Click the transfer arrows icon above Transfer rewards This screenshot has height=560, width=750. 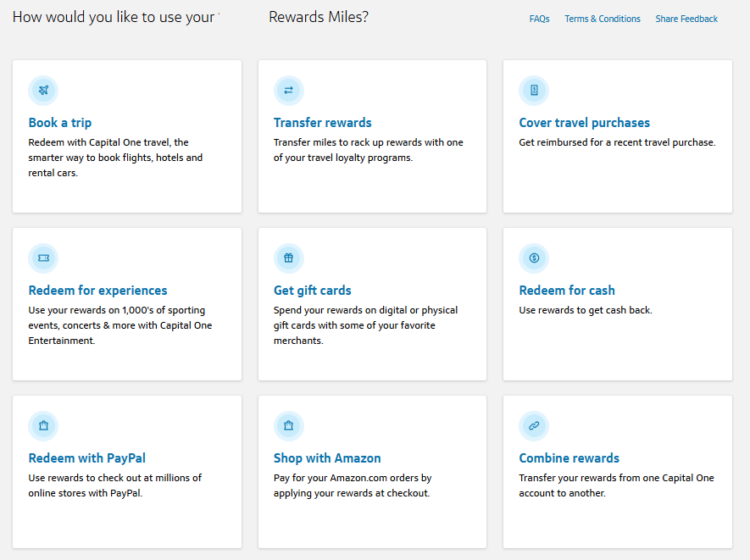point(288,90)
